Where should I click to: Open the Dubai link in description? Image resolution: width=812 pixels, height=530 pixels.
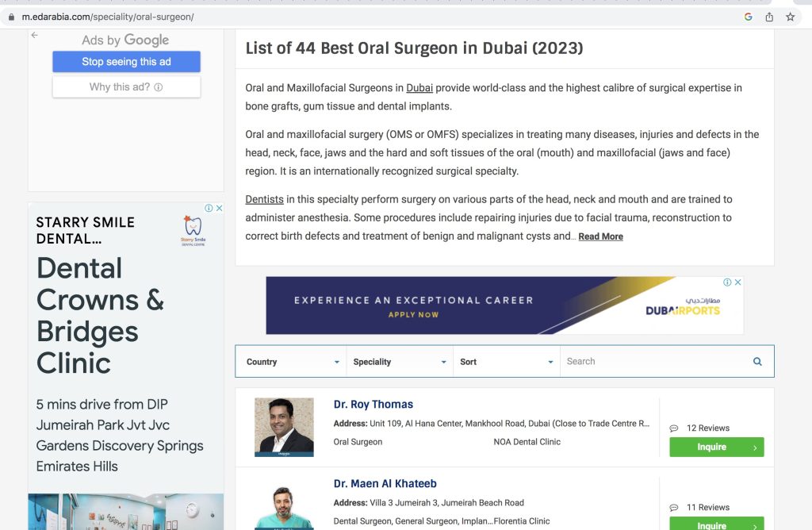pyautogui.click(x=419, y=88)
